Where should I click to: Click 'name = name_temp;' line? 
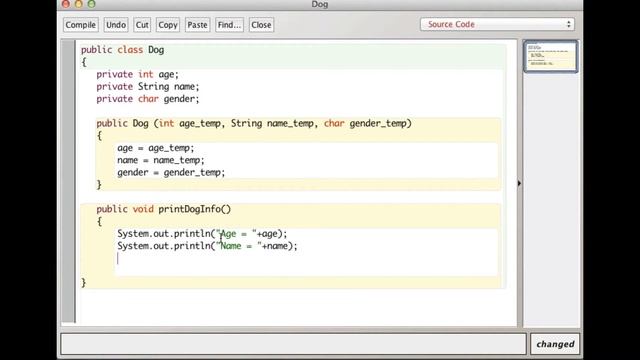tap(161, 160)
